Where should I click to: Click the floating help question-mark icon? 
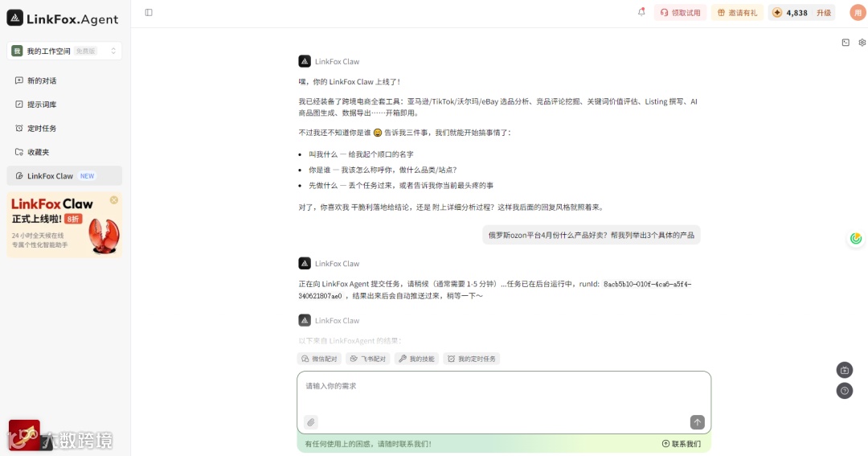pyautogui.click(x=844, y=391)
